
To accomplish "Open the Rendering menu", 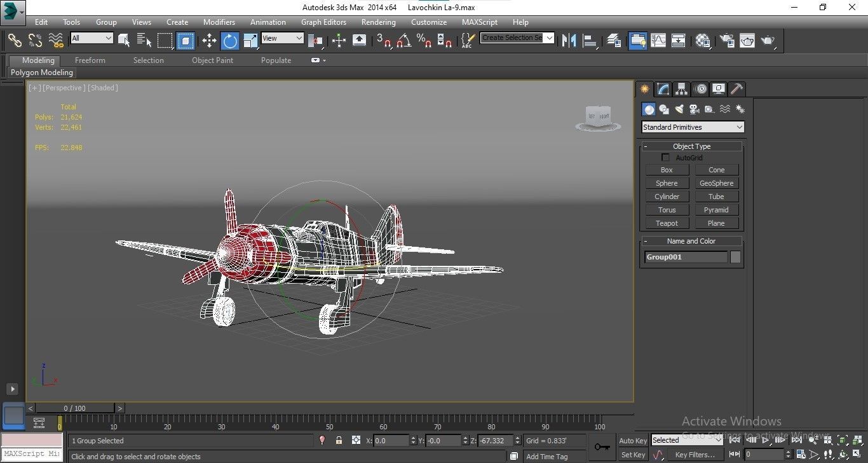I will 378,22.
